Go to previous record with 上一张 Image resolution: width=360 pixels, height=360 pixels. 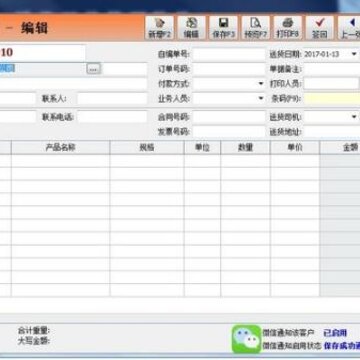point(349,28)
